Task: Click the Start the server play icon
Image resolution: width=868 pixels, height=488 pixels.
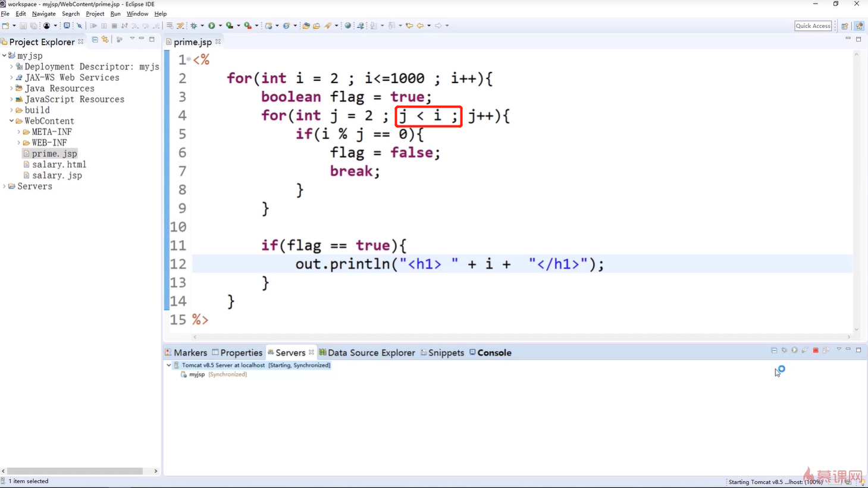Action: pos(794,351)
